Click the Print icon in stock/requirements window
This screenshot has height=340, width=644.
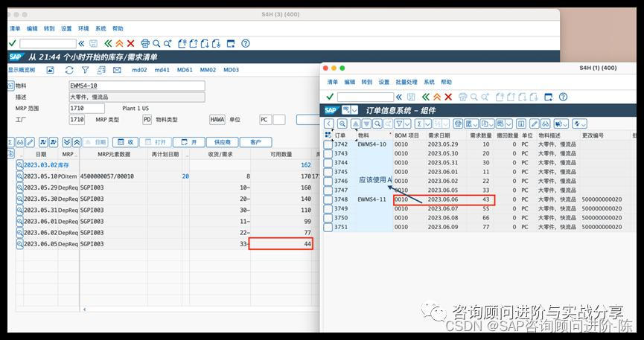pos(145,44)
